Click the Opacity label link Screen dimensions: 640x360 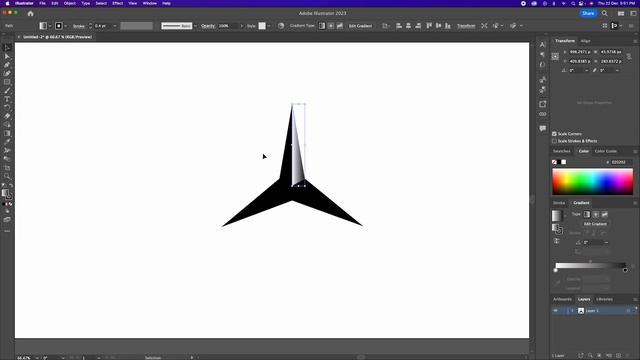pyautogui.click(x=208, y=26)
